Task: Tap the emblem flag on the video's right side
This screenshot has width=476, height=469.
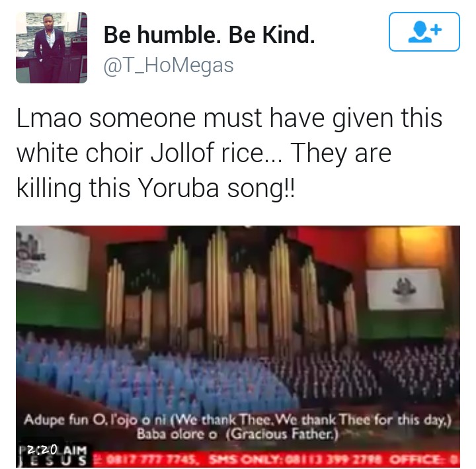Action: coord(405,289)
